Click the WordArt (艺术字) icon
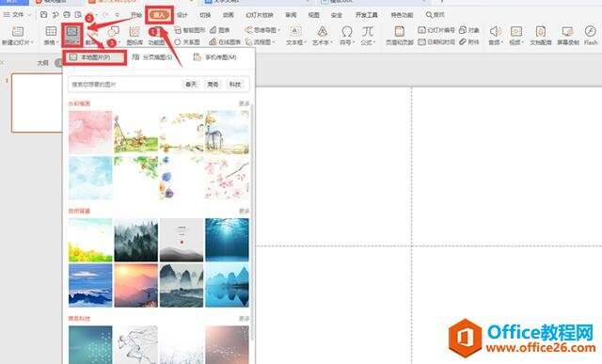 322,31
